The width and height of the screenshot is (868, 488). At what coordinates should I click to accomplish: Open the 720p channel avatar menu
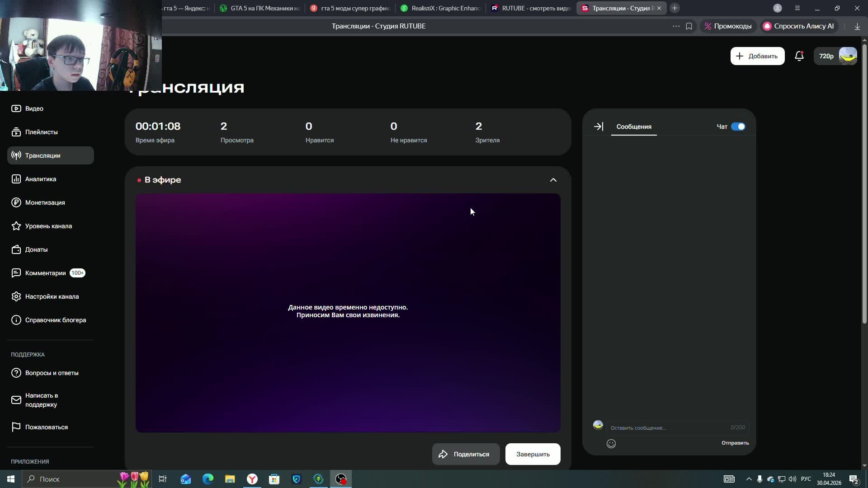[847, 56]
